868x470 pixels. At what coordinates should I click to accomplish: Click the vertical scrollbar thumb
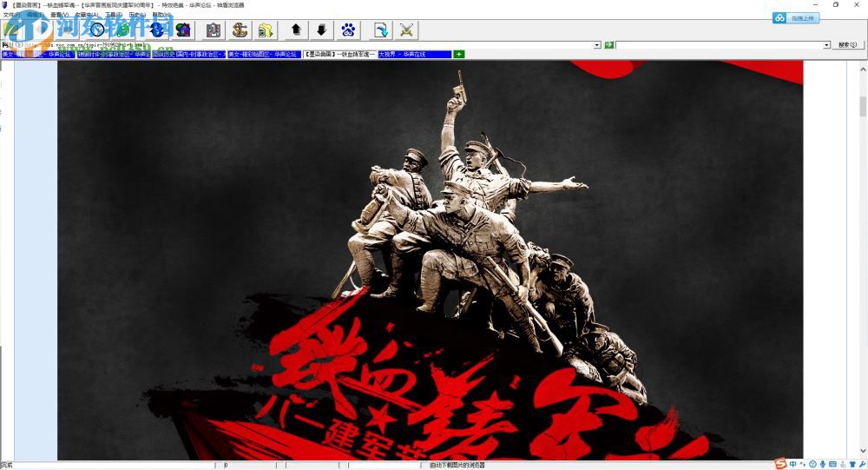pyautogui.click(x=863, y=106)
